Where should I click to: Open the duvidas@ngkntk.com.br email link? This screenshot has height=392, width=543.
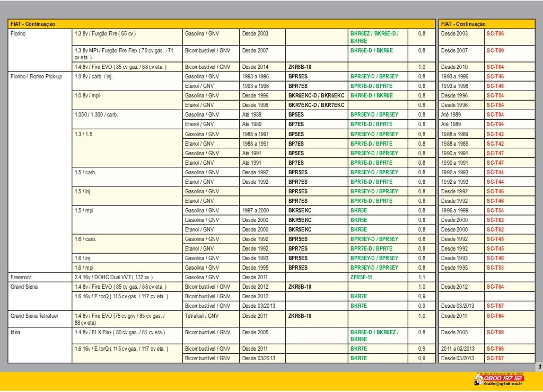click(503, 384)
